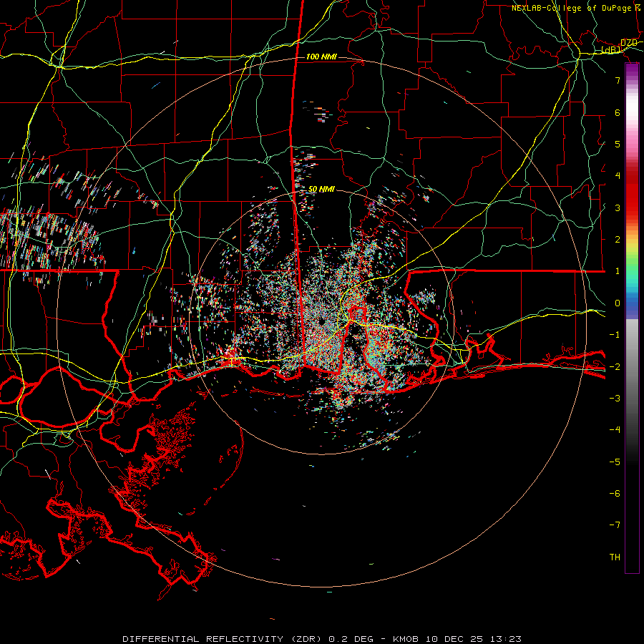
Task: Click the TH label at the scale bottom
Action: coord(615,557)
